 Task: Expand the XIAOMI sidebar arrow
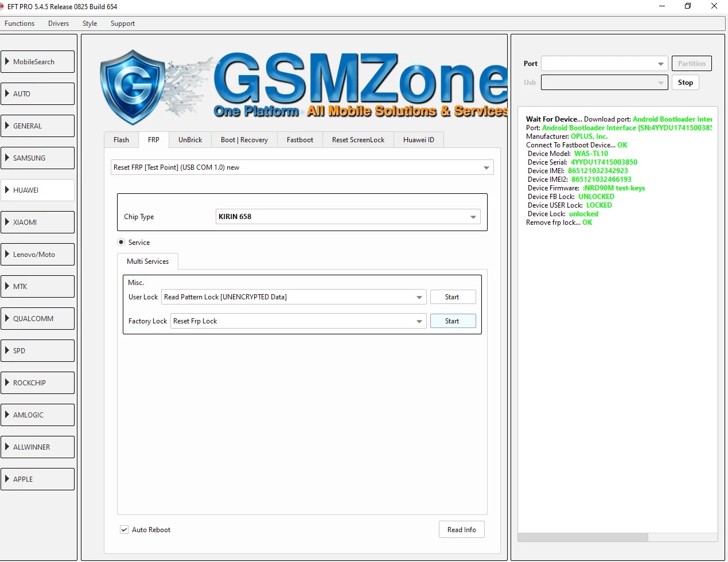click(7, 222)
